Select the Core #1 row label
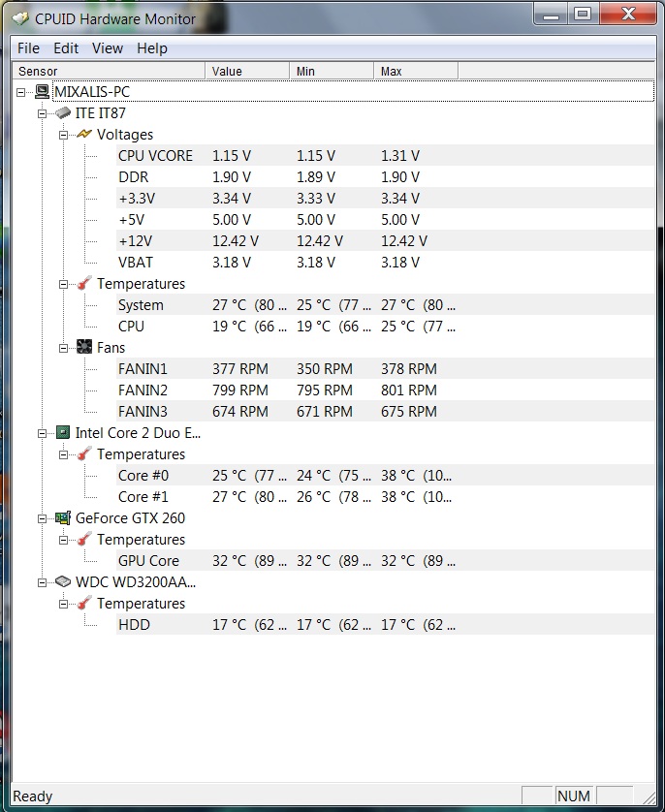 143,497
